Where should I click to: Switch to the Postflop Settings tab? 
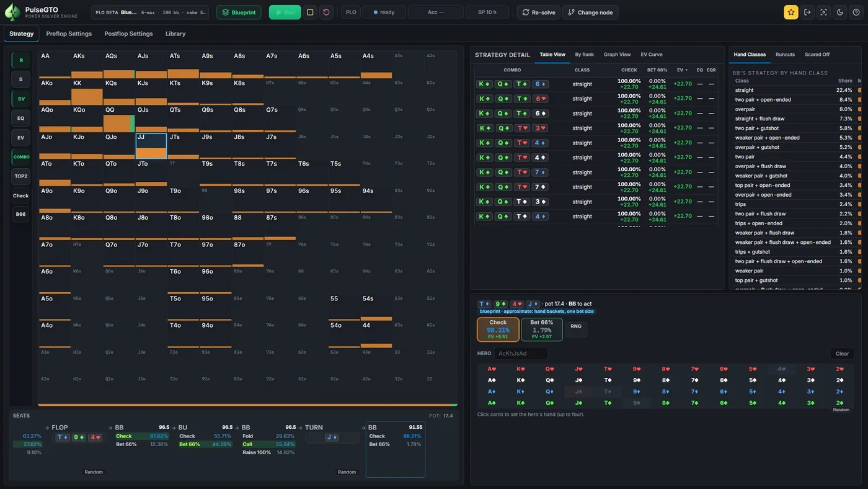pos(128,34)
